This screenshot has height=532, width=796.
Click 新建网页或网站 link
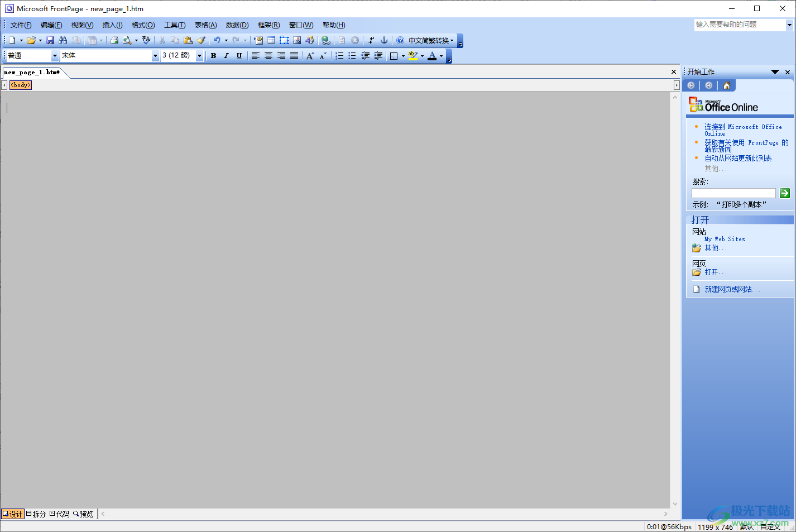click(x=732, y=289)
